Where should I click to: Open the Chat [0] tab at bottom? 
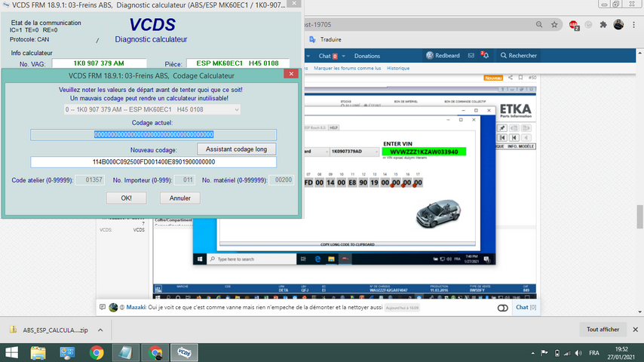coord(526,308)
